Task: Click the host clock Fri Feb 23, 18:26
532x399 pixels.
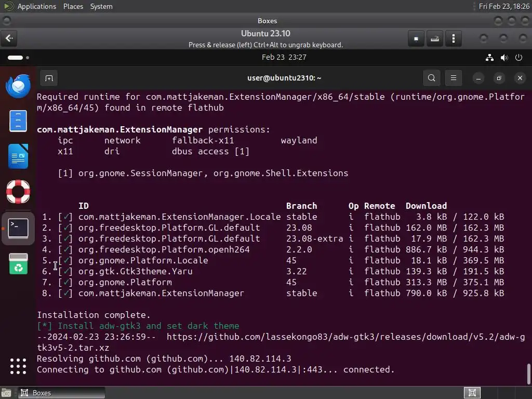Action: (x=504, y=6)
